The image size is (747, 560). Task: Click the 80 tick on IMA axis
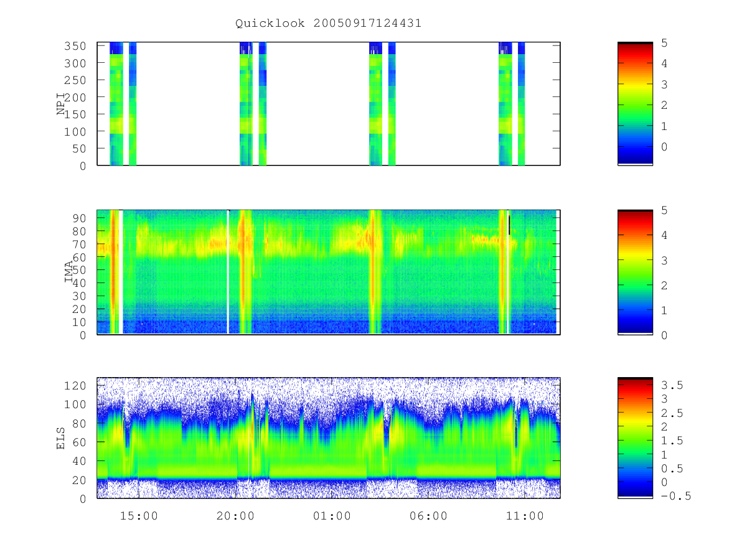click(x=80, y=231)
